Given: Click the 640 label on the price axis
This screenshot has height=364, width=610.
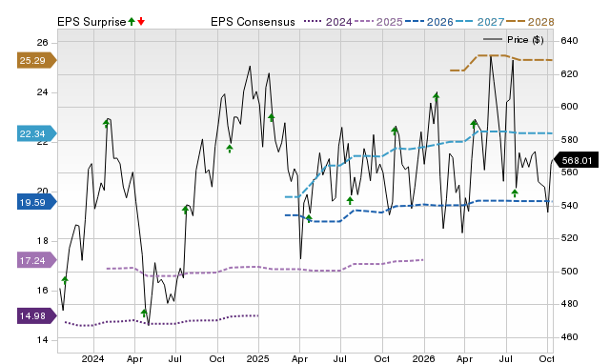Looking at the screenshot, I should click(569, 40).
